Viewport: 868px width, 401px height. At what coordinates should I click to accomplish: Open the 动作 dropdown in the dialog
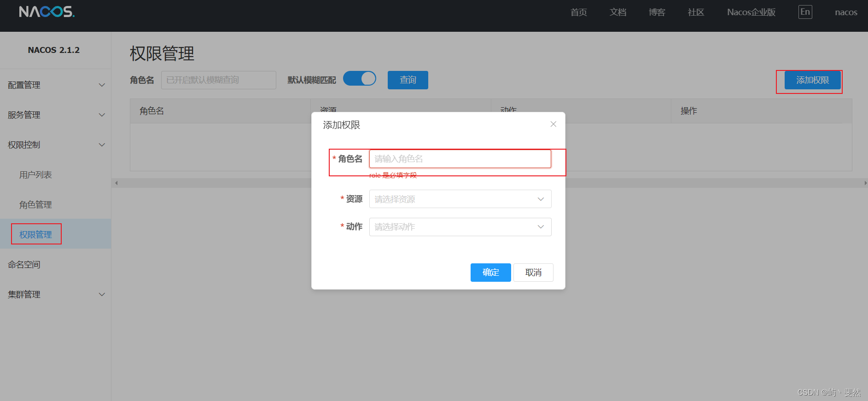pos(460,227)
